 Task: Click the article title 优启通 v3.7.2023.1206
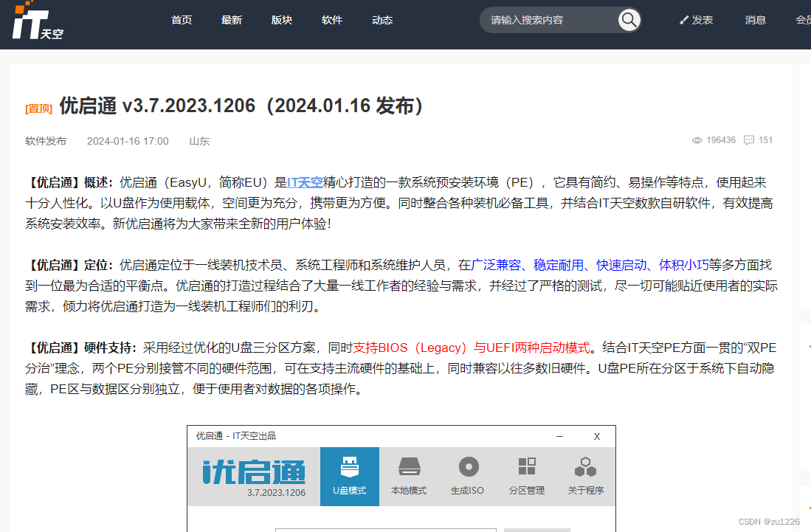241,106
